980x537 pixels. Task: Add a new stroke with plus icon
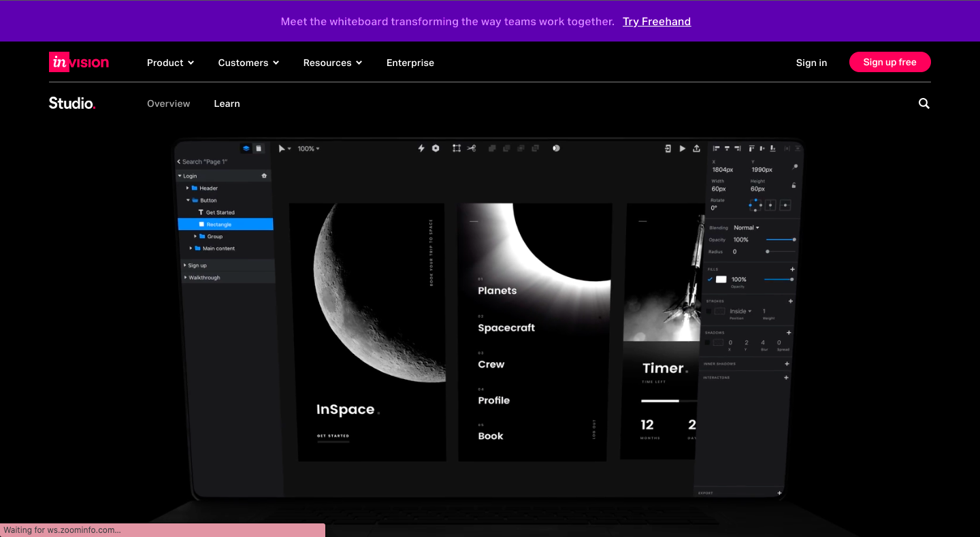pos(791,301)
